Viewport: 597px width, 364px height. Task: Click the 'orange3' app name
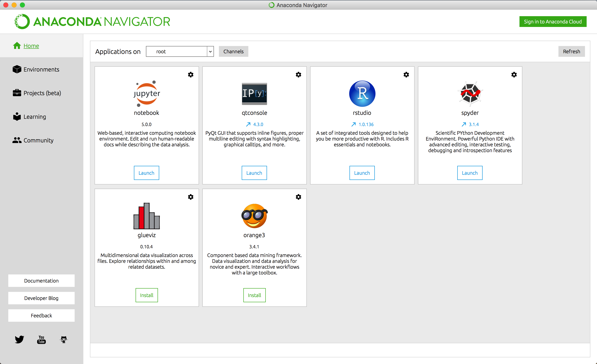pyautogui.click(x=254, y=235)
